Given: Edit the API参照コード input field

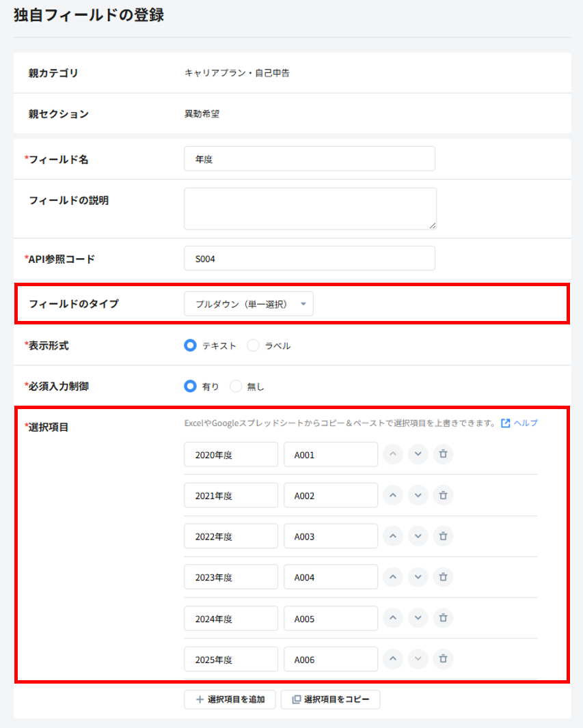Looking at the screenshot, I should pyautogui.click(x=309, y=259).
